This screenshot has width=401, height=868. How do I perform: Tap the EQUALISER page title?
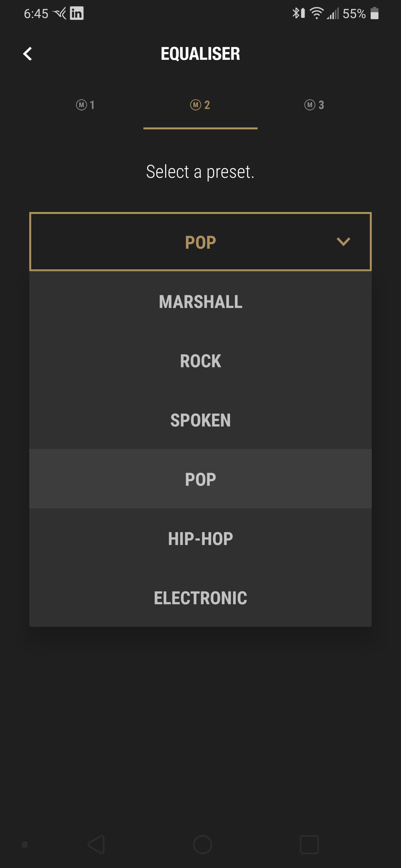point(200,54)
